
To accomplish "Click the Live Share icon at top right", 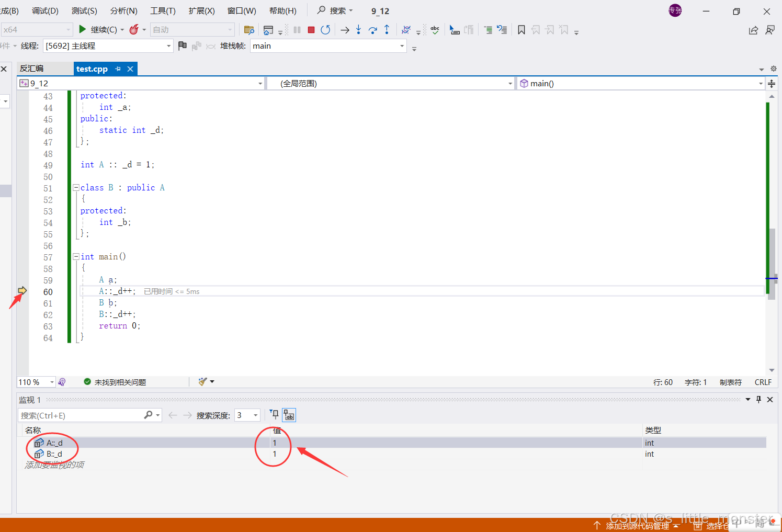I will pos(753,30).
